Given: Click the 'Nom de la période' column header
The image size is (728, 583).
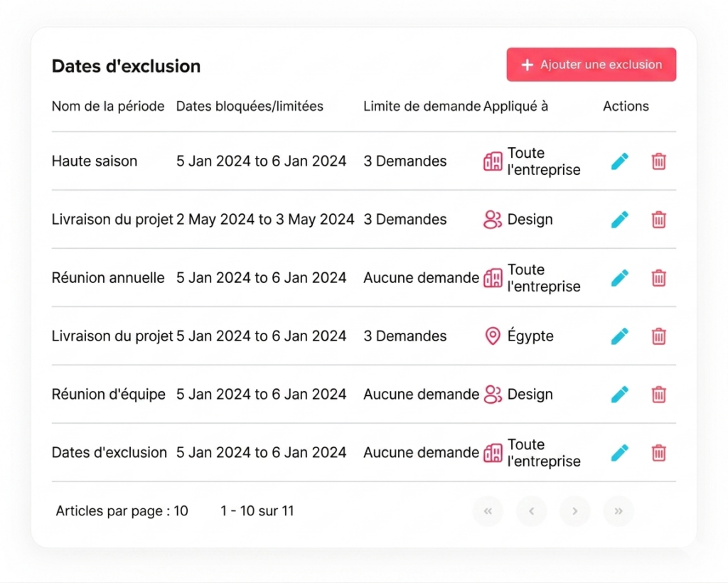Looking at the screenshot, I should [108, 107].
